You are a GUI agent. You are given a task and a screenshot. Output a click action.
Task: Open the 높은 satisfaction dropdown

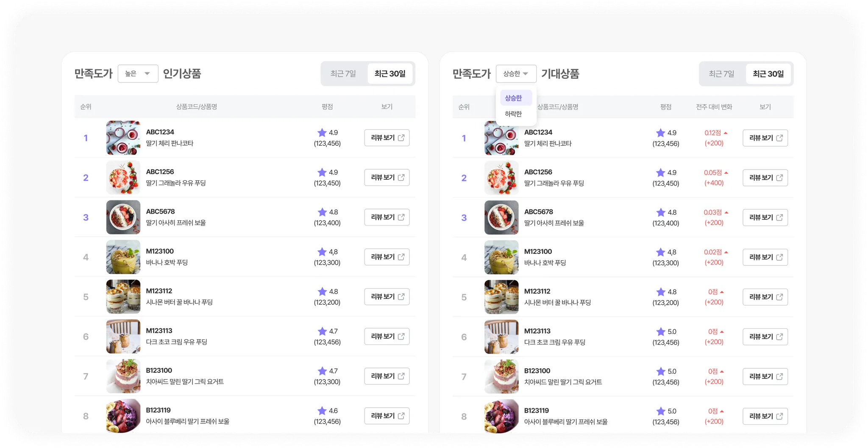138,74
